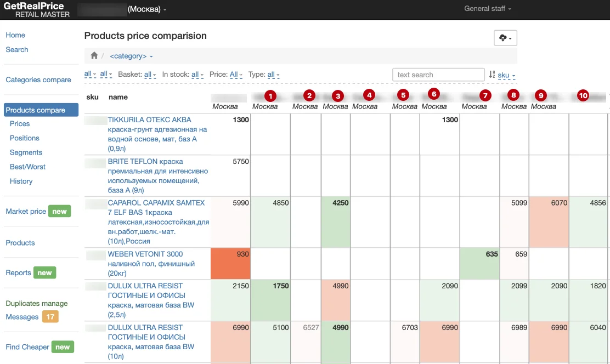Click the red competitor badge number 3
The height and width of the screenshot is (364, 610).
pos(338,95)
